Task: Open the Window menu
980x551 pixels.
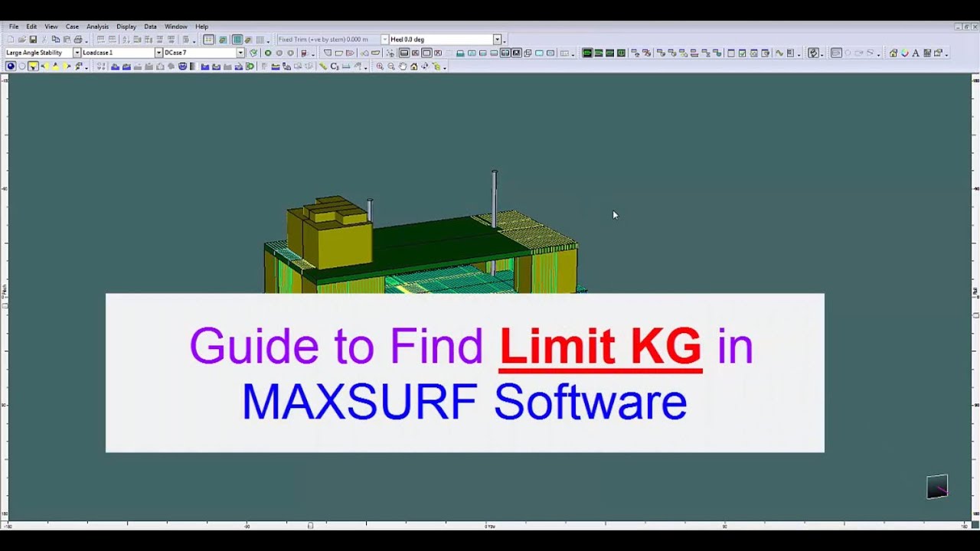Action: pyautogui.click(x=176, y=27)
